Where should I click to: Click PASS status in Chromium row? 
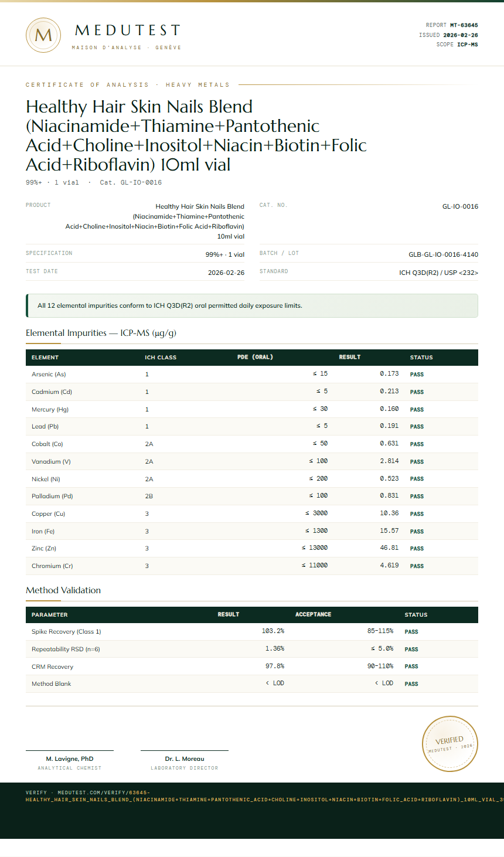click(x=417, y=566)
